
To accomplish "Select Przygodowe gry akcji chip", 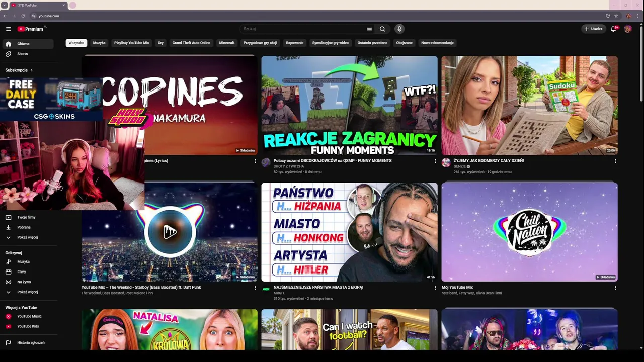I will pyautogui.click(x=260, y=43).
